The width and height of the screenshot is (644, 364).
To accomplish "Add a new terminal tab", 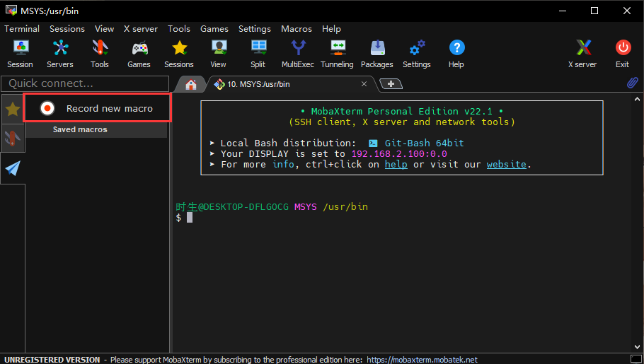I will (391, 83).
